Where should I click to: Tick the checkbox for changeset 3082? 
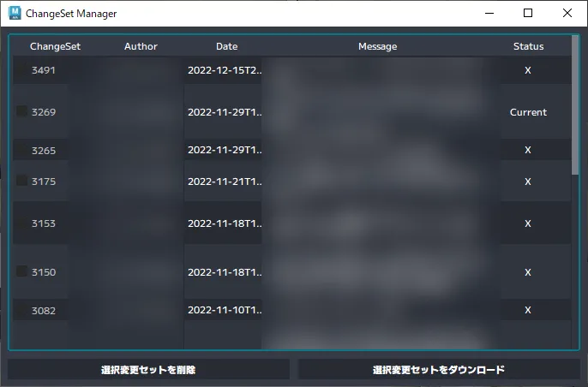pos(21,310)
